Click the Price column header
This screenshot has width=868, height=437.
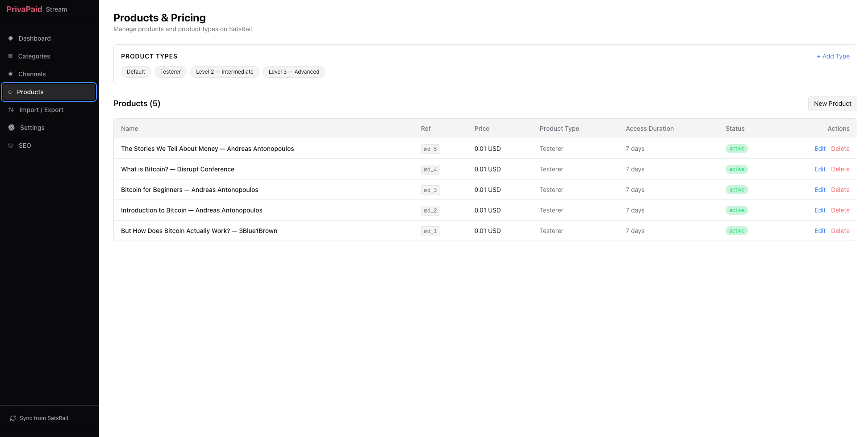coord(482,129)
